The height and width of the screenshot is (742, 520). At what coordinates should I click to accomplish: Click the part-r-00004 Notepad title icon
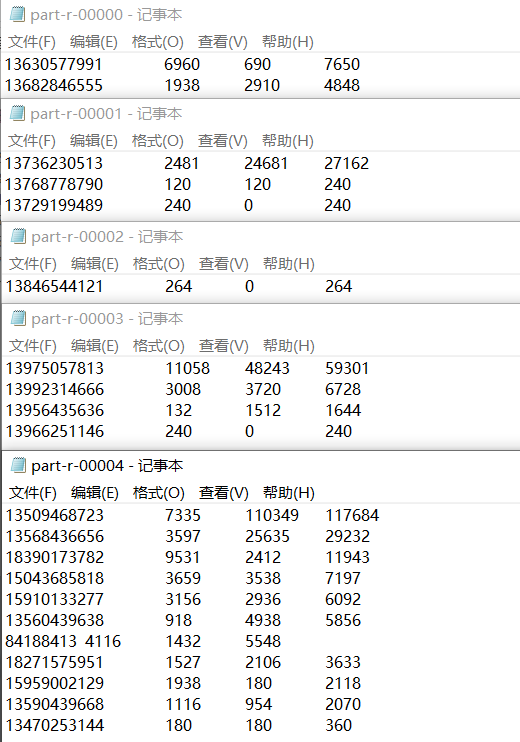18,466
